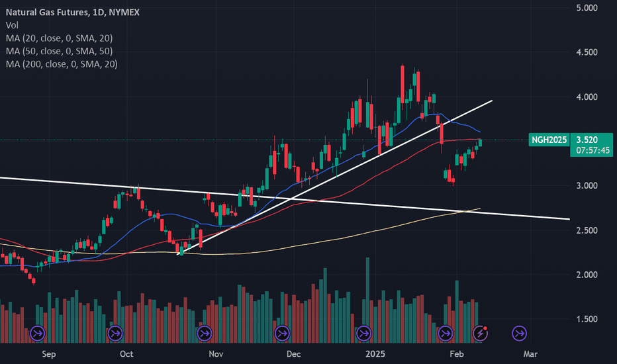
Task: Click the contract roll icon near Sep
Action: pyautogui.click(x=38, y=334)
